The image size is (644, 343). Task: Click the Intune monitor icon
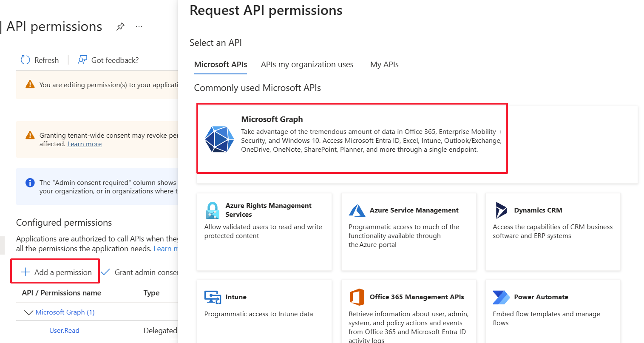coord(213,297)
